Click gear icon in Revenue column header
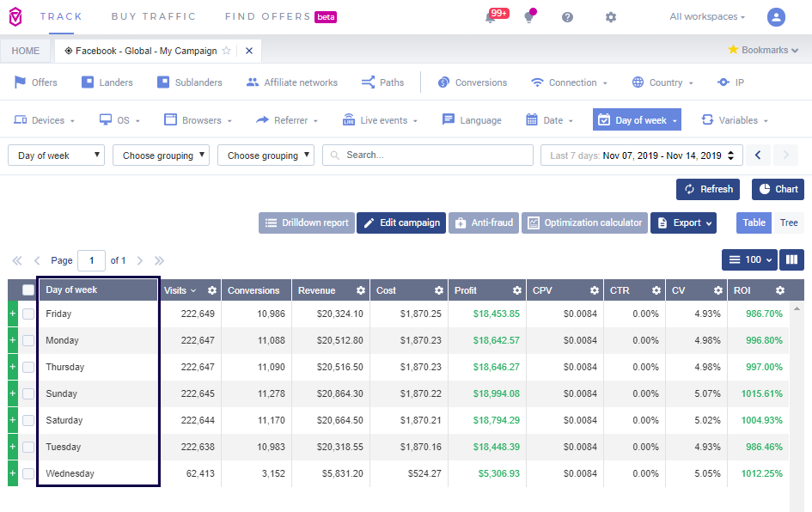 [x=361, y=290]
